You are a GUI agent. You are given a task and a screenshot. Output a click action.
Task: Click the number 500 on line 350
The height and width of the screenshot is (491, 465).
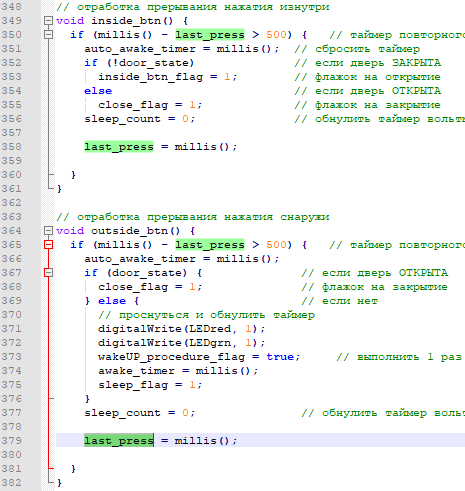(276, 35)
